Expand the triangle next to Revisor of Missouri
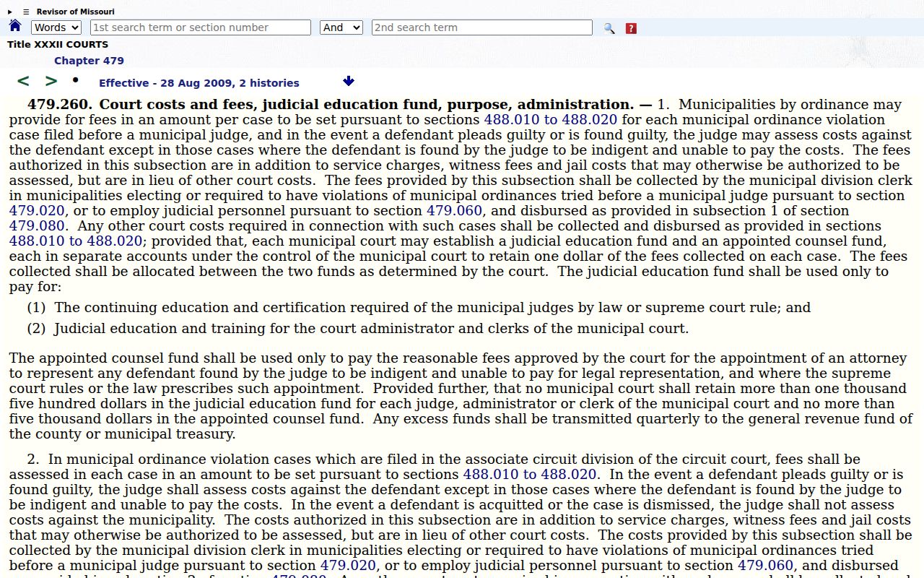924x578 pixels. [x=10, y=12]
